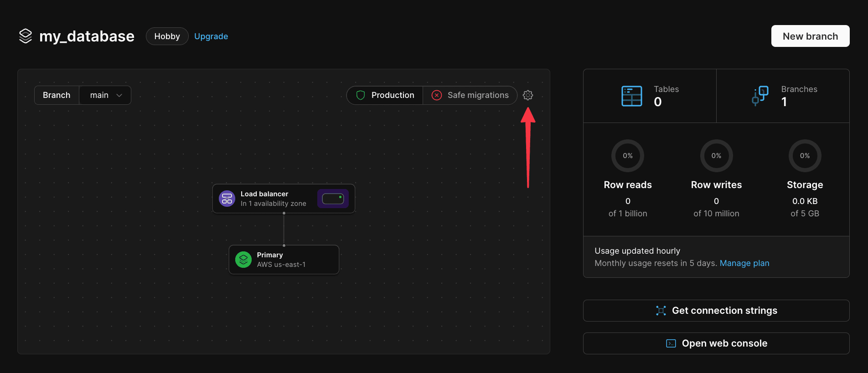Click Get connection strings button

pos(716,311)
